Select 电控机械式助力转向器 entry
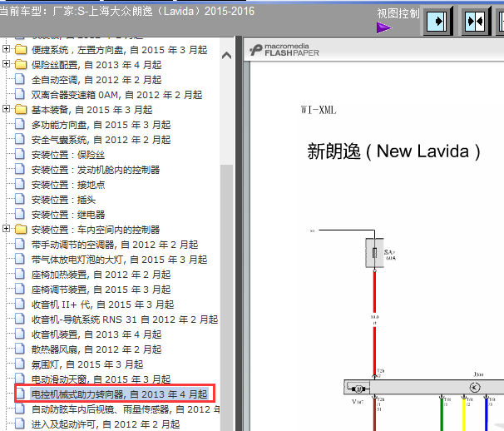 tap(119, 394)
